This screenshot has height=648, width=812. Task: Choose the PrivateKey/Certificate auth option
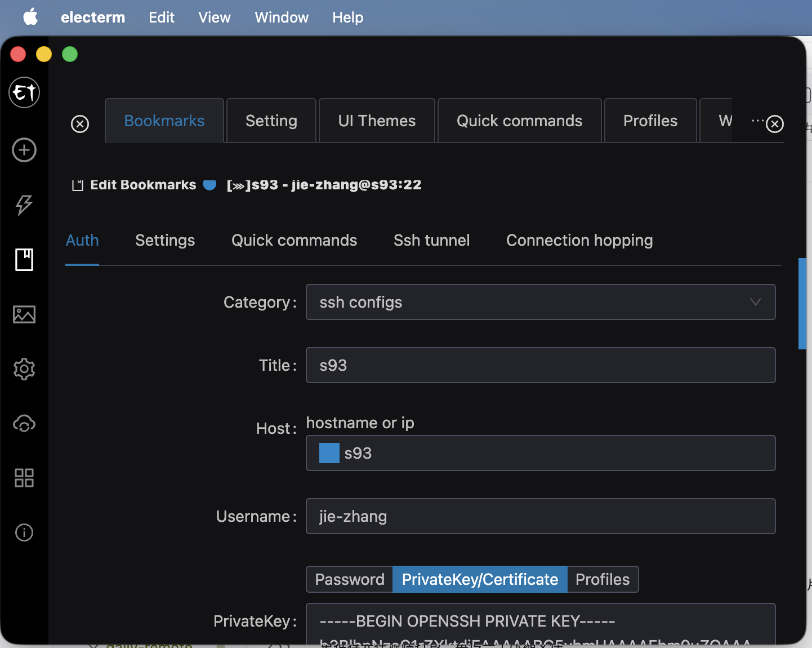[x=480, y=579]
